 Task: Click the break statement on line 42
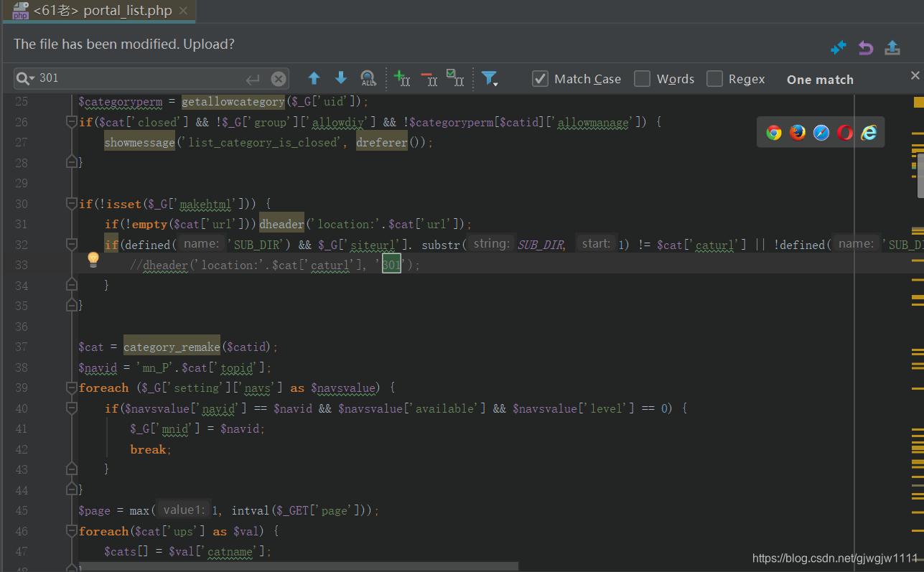coord(148,449)
